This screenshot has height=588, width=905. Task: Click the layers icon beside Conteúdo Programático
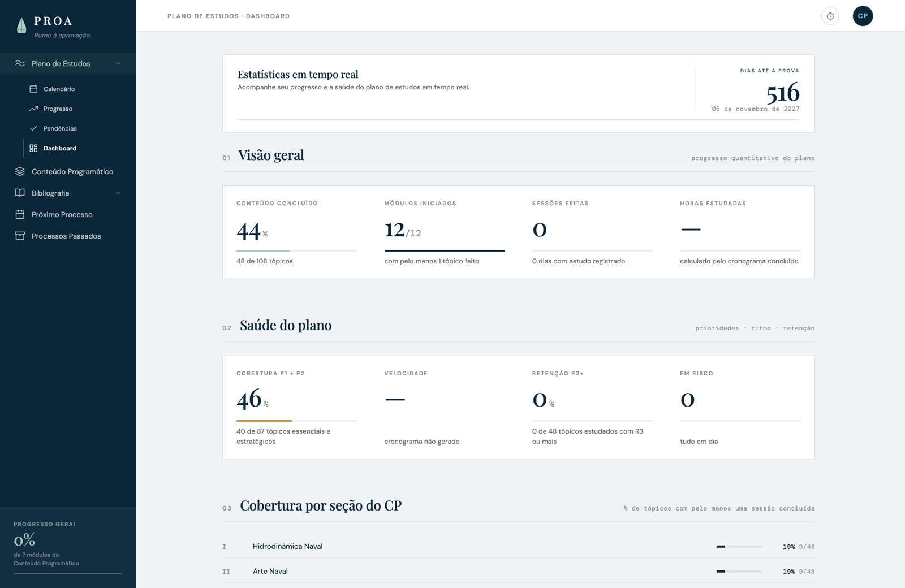tap(20, 171)
